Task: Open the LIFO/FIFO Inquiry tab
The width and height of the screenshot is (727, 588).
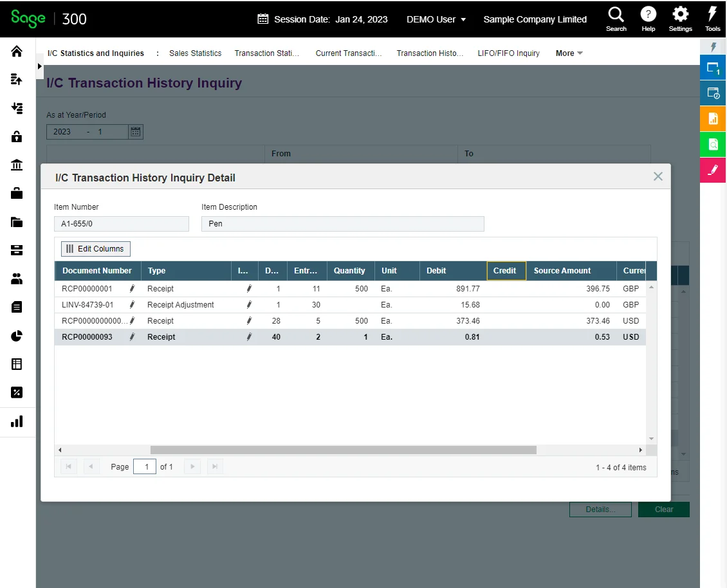Action: (508, 53)
